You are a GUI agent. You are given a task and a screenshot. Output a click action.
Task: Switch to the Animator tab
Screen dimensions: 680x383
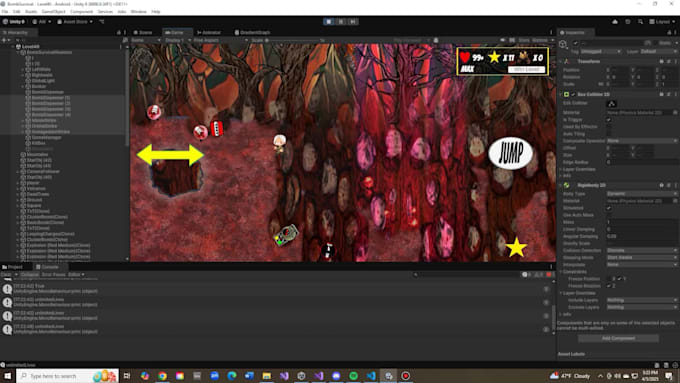209,33
